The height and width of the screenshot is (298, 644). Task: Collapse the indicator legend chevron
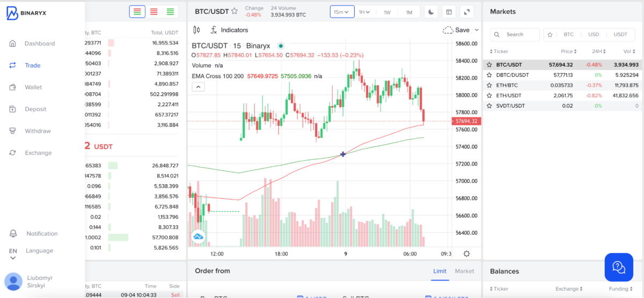pos(197,87)
